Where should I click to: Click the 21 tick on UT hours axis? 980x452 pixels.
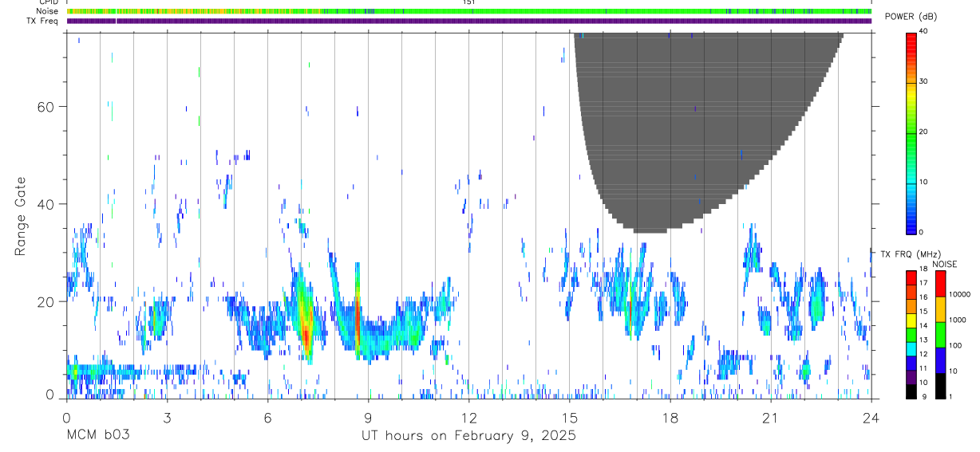tap(771, 417)
